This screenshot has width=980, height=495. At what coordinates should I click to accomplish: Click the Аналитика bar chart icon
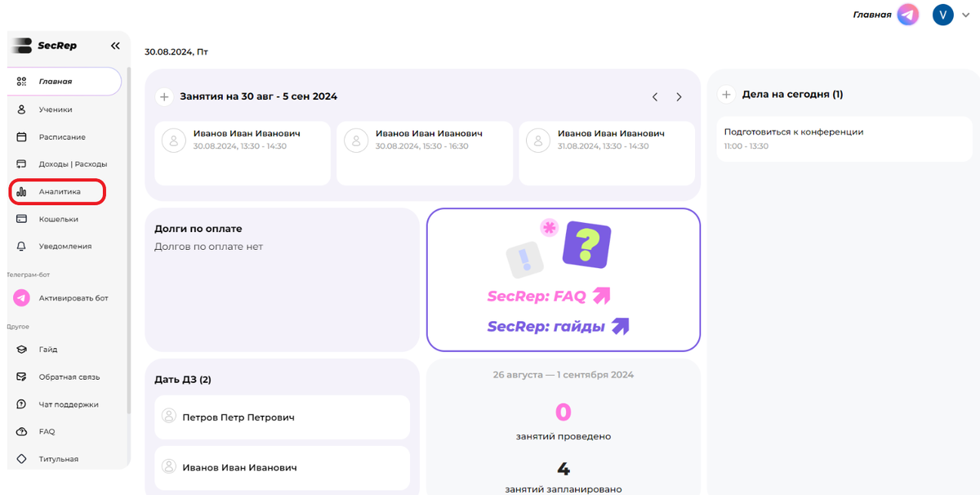pyautogui.click(x=22, y=192)
